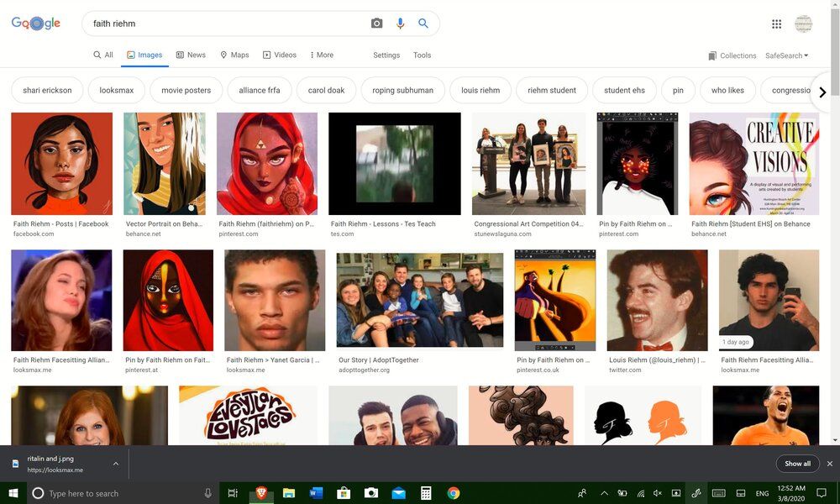Go to the Videos tab
This screenshot has height=504, width=840.
click(x=279, y=55)
